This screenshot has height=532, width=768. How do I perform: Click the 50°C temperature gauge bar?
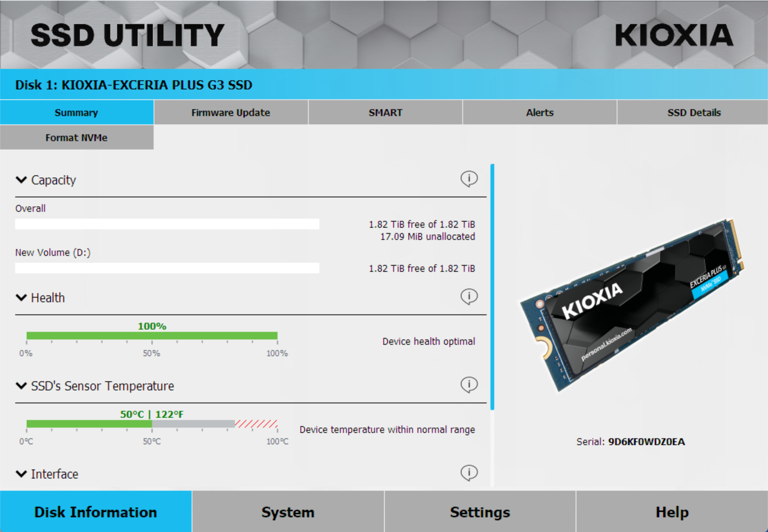coord(152,424)
